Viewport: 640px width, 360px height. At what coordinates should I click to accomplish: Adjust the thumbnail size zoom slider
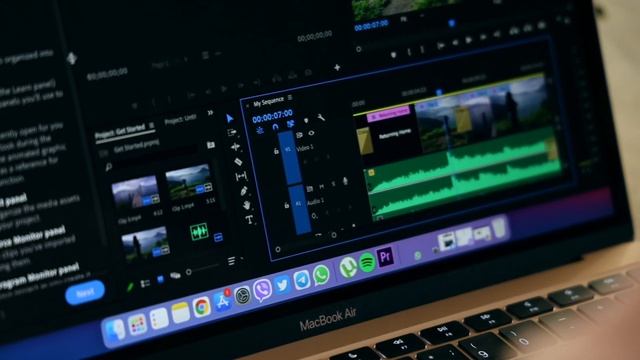coord(189,272)
